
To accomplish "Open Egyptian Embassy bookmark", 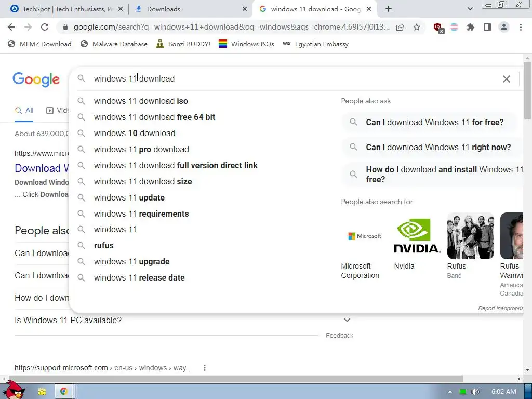I will coord(315,44).
